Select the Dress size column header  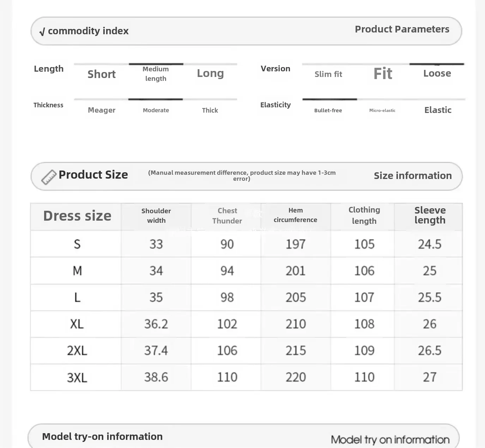point(77,216)
